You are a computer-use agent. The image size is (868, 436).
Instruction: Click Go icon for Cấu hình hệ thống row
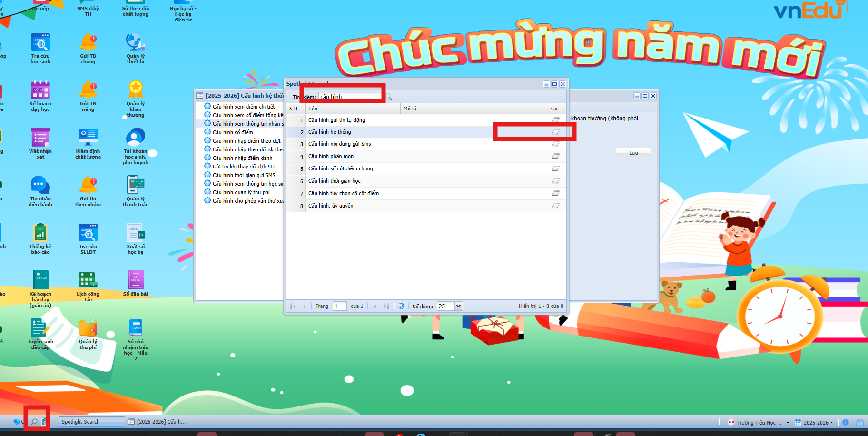555,132
